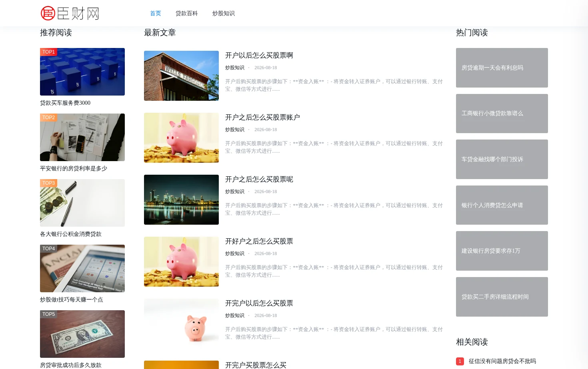The height and width of the screenshot is (369, 588).
Task: Click 炒股知识 category tag under 开户之后怎么买股票呢
Action: click(235, 192)
